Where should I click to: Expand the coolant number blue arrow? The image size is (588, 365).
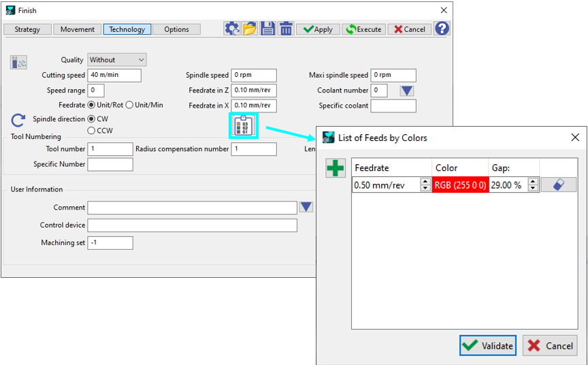coord(406,91)
